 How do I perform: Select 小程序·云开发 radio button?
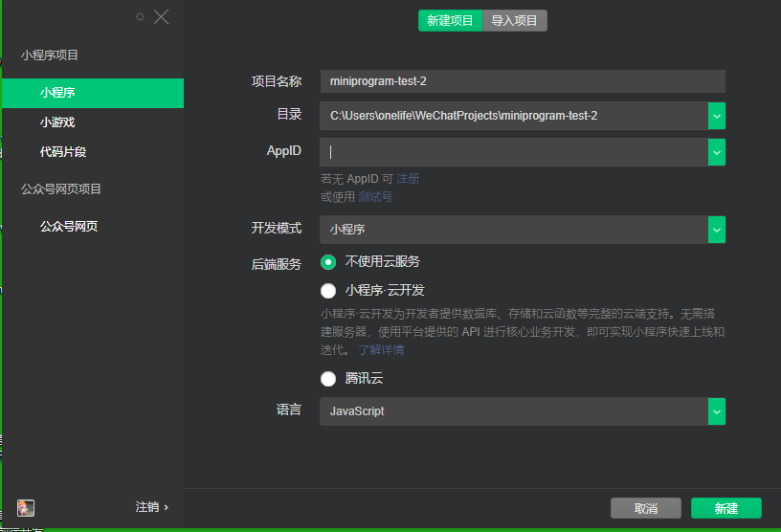click(328, 291)
